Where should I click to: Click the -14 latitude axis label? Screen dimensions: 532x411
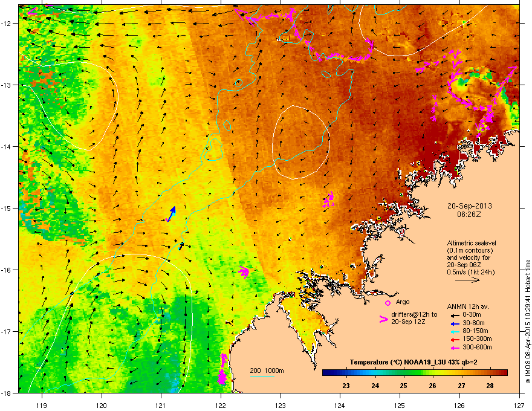tap(7, 147)
